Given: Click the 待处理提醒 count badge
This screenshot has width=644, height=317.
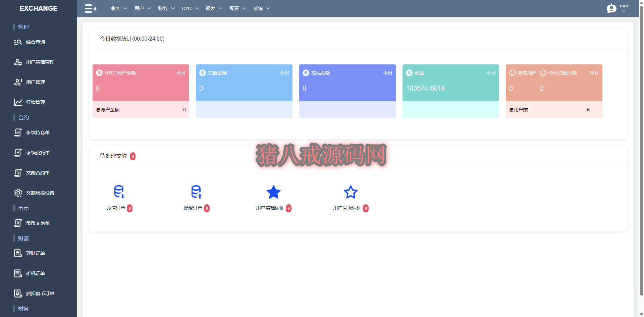Looking at the screenshot, I should (x=133, y=156).
